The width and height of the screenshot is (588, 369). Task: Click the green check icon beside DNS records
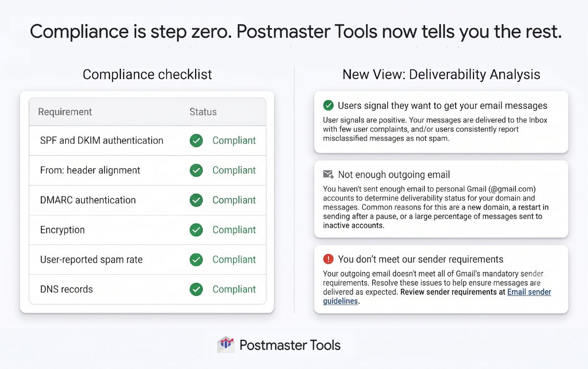(x=196, y=289)
